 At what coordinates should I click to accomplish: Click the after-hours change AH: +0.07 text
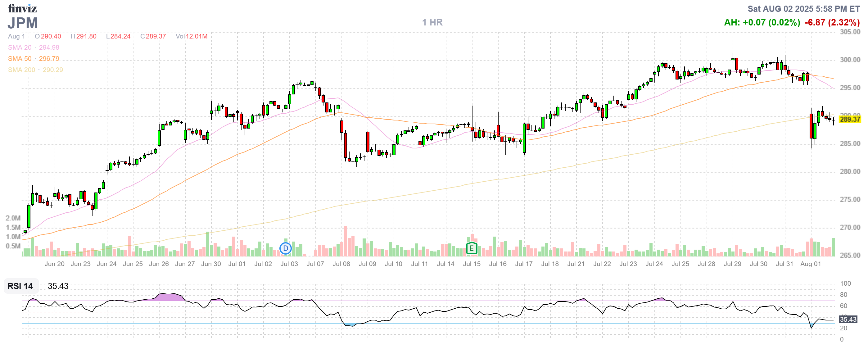point(762,23)
